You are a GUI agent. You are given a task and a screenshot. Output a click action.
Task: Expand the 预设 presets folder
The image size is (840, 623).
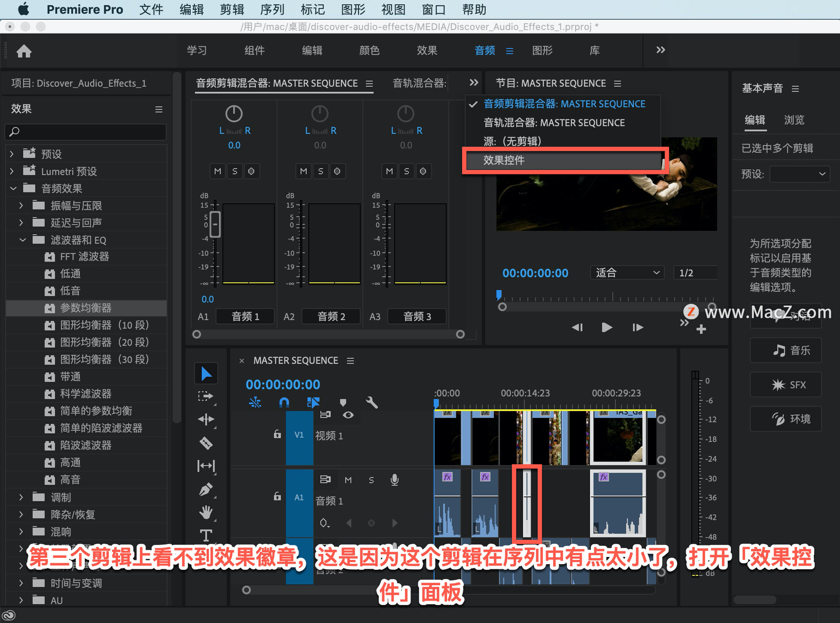click(12, 154)
